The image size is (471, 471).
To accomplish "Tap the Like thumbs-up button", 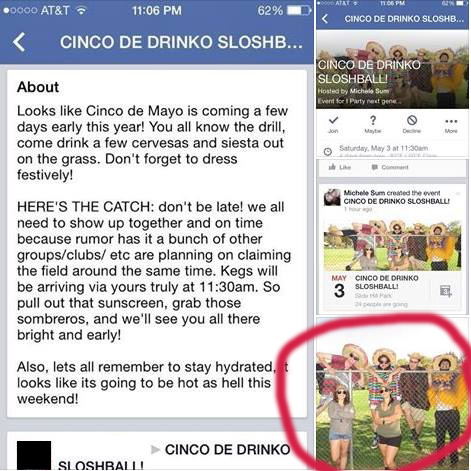I will [340, 167].
